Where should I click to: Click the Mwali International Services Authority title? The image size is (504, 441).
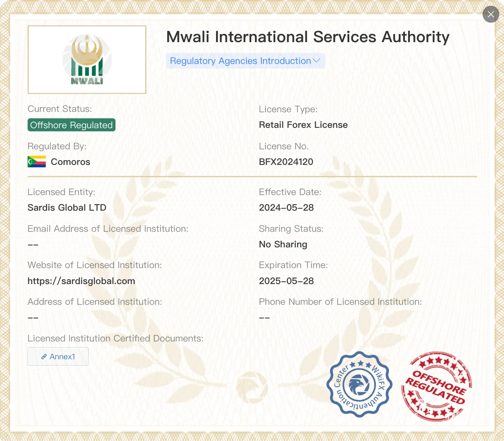[308, 37]
